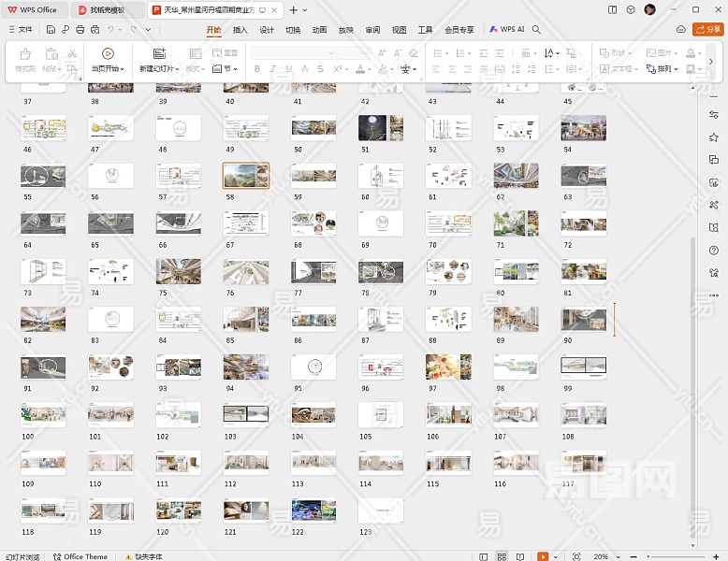Click the help question mark in right sidebar

(x=714, y=251)
